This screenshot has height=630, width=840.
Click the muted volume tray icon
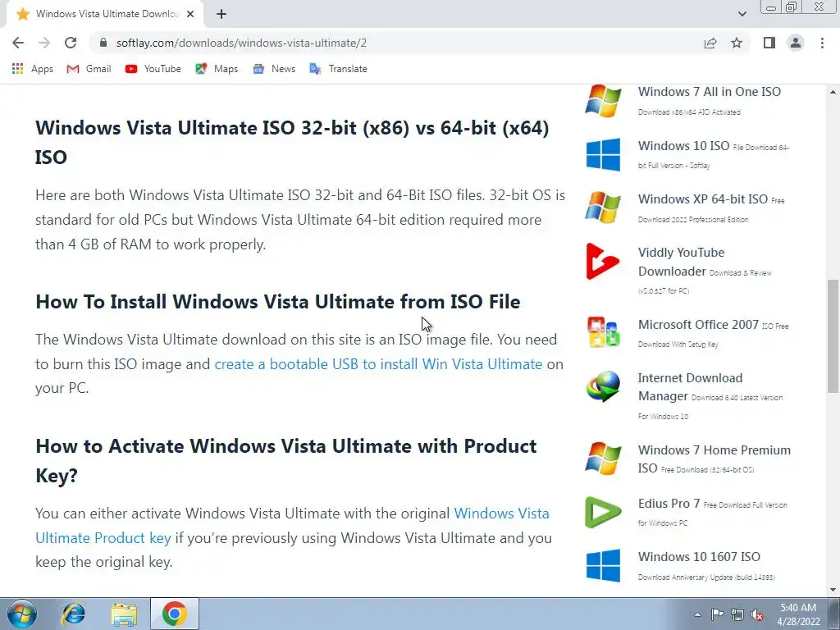[757, 614]
